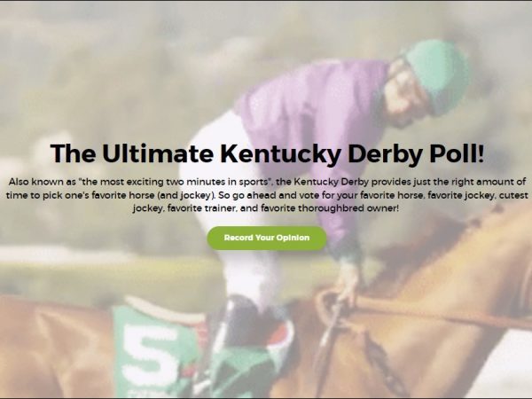
Task: Click the green Record Your Opinion button
Action: click(x=267, y=238)
